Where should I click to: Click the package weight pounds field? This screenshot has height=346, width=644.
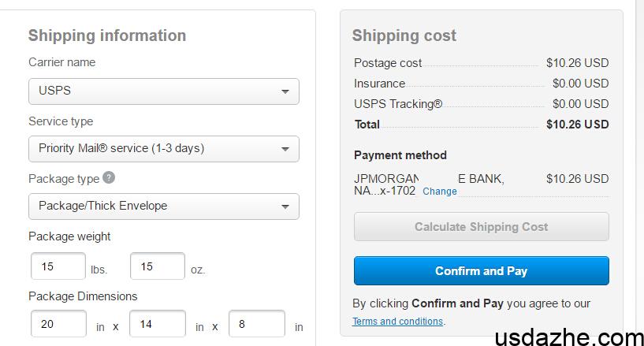coord(58,266)
